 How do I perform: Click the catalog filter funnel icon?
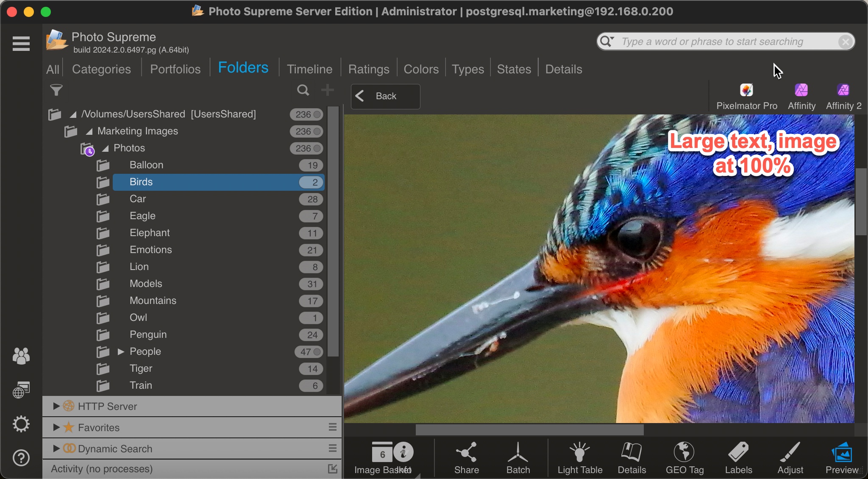tap(56, 90)
